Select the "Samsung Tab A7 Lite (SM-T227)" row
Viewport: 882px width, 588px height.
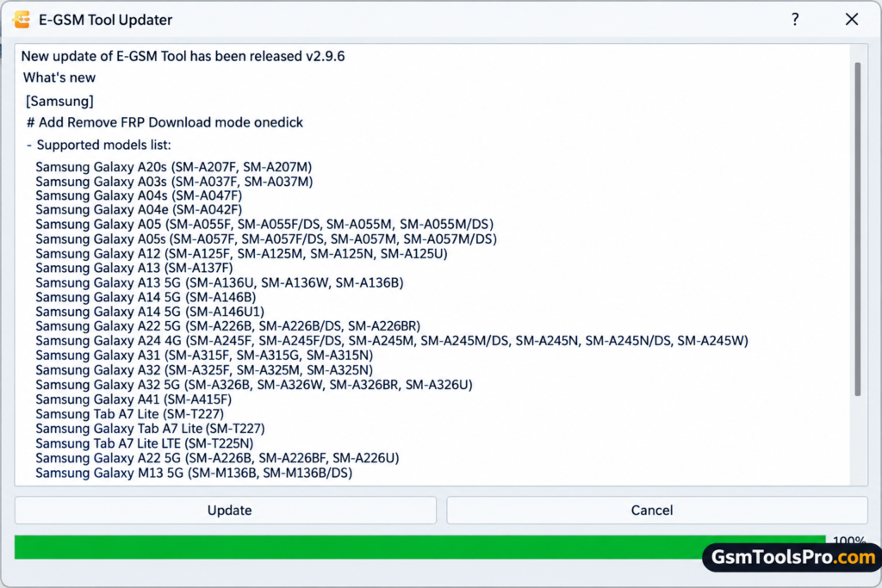point(130,414)
